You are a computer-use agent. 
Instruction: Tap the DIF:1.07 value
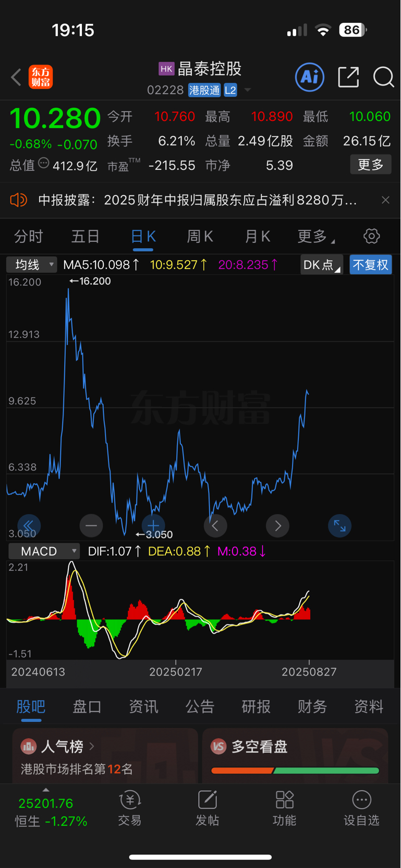pyautogui.click(x=114, y=551)
